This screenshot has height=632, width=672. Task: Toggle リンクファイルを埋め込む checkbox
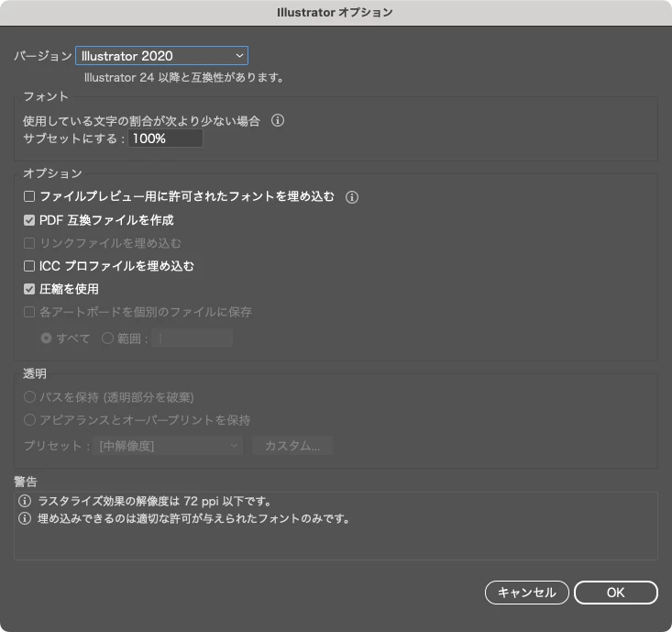click(x=29, y=243)
